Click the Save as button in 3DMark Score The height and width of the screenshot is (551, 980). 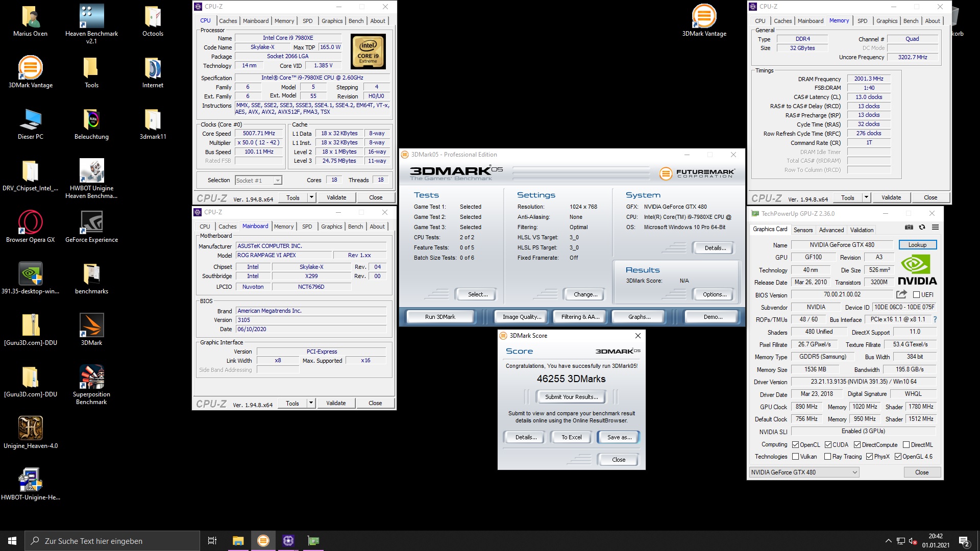tap(619, 437)
